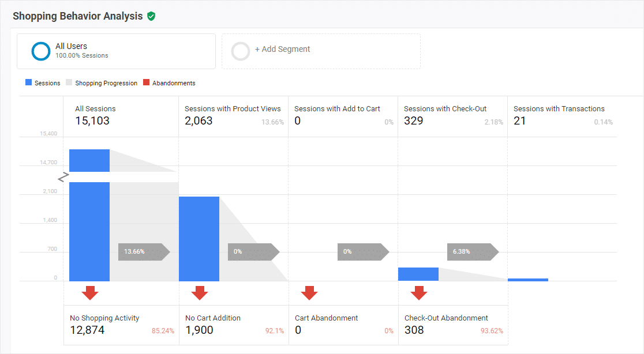Click the Add Segment empty circle

[241, 51]
